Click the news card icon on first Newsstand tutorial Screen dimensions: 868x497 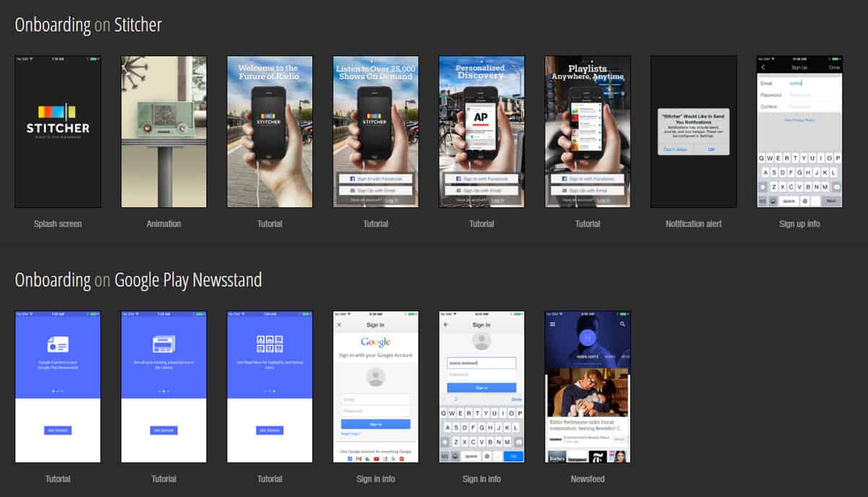pos(58,343)
